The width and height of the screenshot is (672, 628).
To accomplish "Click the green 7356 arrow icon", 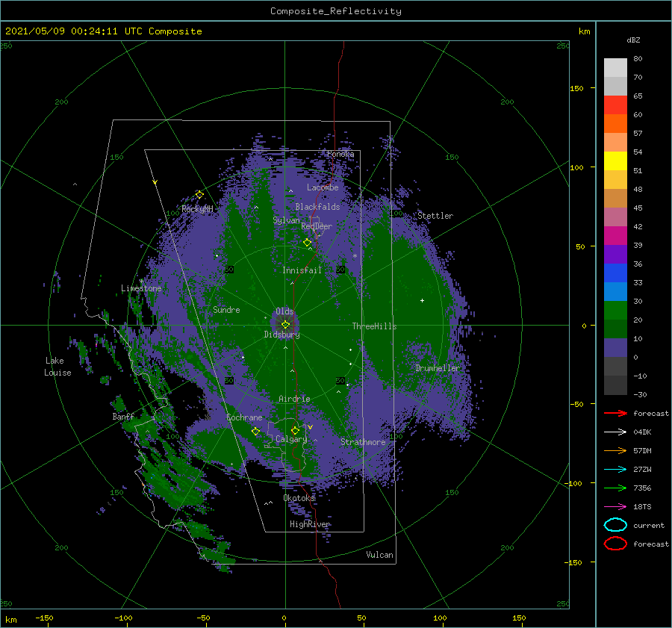I will (615, 488).
